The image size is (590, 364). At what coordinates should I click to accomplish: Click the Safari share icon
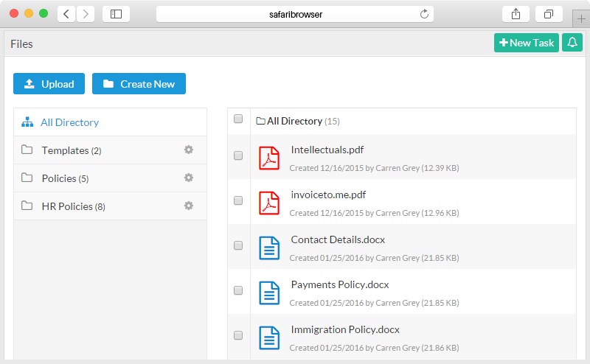[516, 14]
